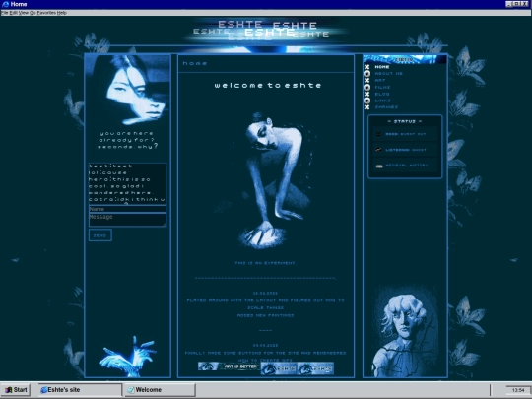Viewport: 532px width, 399px height.
Task: Open the Help menu
Action: click(62, 13)
